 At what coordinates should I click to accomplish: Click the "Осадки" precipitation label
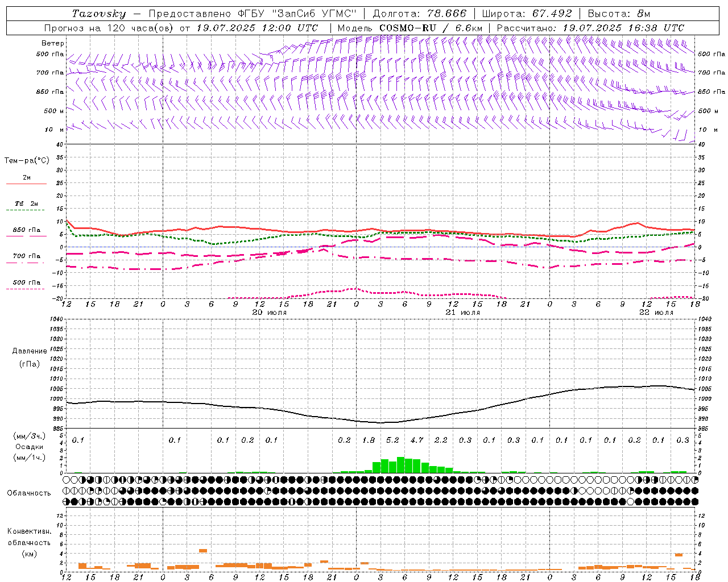(29, 447)
